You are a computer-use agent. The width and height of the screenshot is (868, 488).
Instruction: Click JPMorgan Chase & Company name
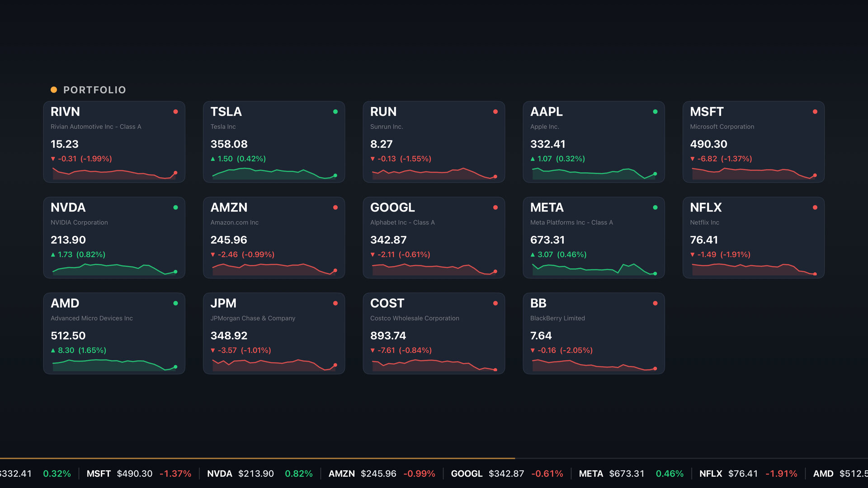[253, 318]
